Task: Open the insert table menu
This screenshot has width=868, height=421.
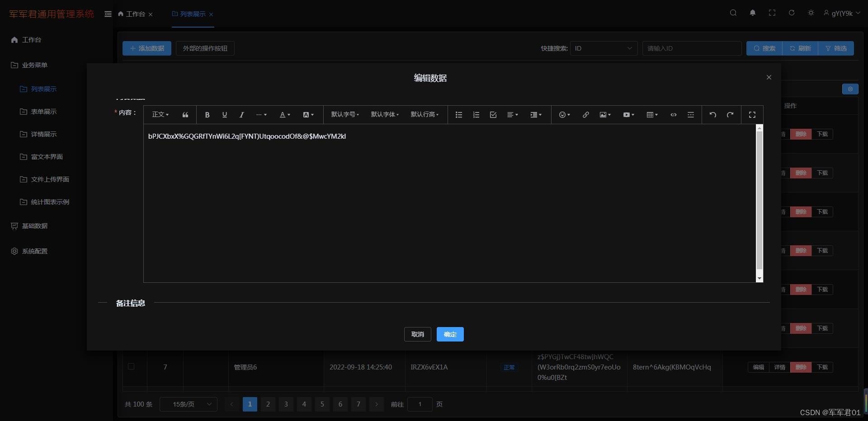Action: (652, 115)
